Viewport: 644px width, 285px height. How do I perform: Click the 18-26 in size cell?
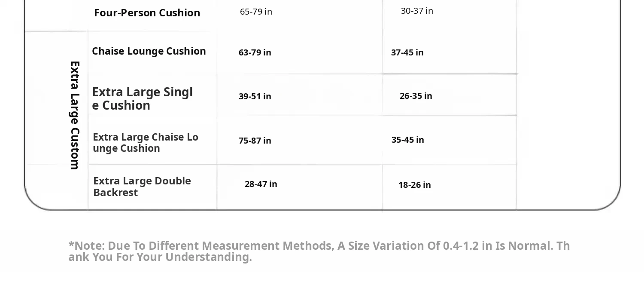(415, 185)
